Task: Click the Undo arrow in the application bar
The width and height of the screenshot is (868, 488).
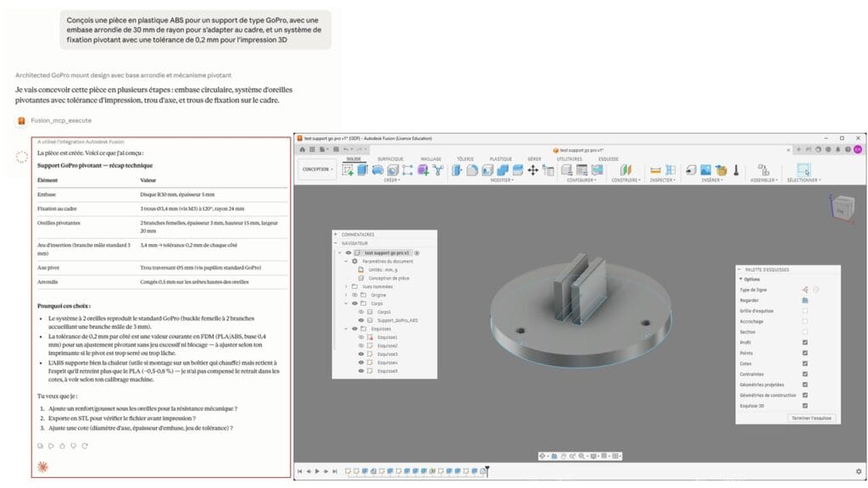Action: coord(346,149)
